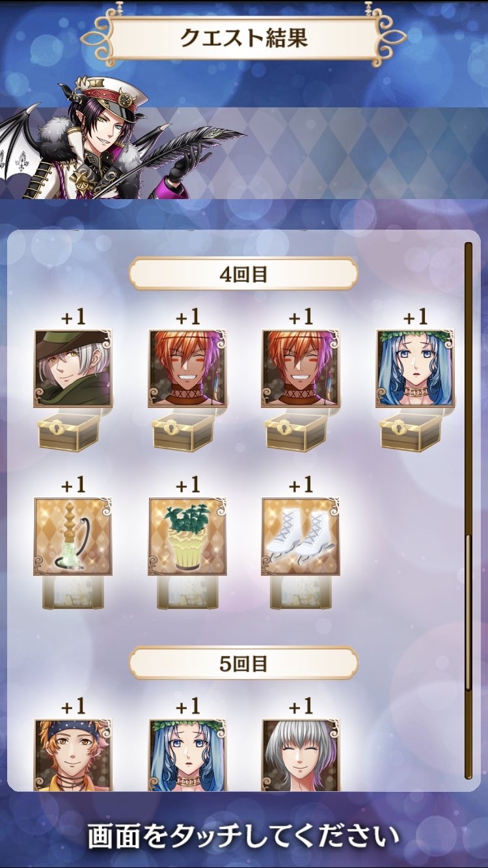
Task: Tap the white ice skates reward
Action: tap(301, 537)
